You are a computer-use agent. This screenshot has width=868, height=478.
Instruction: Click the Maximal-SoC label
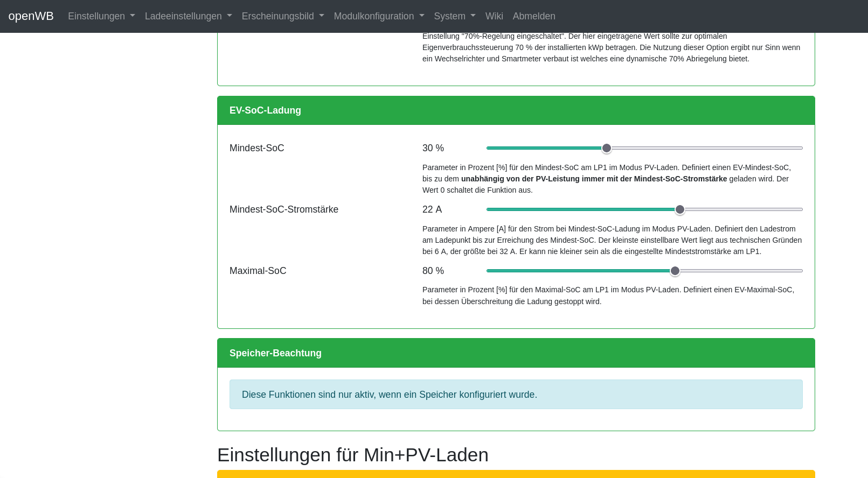coord(258,271)
